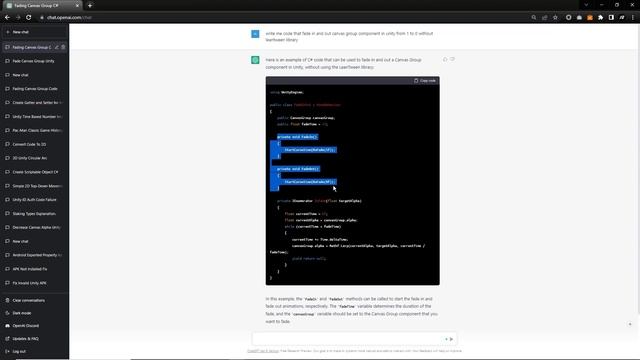This screenshot has height=360, width=640.
Task: Click the ChatGPT version link in footer
Action: click(x=263, y=351)
